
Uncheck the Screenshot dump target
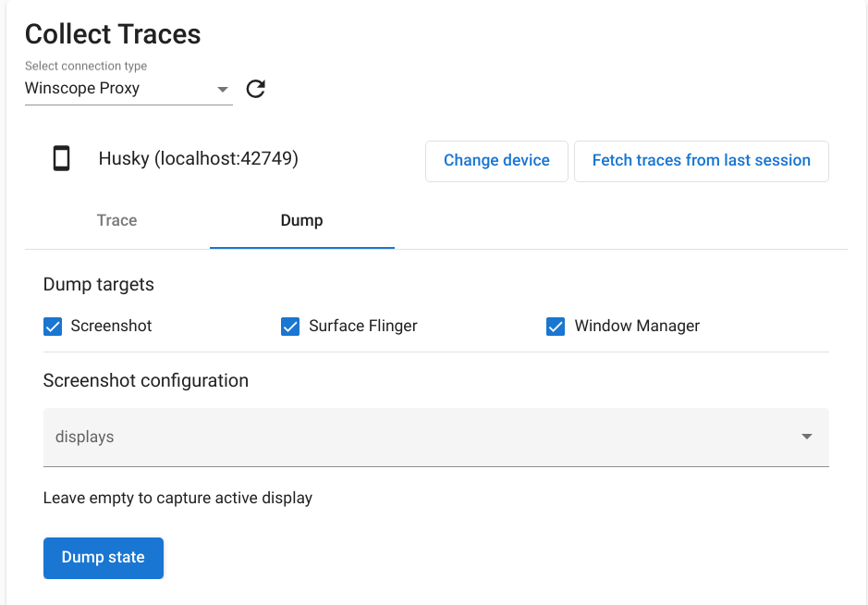click(52, 327)
